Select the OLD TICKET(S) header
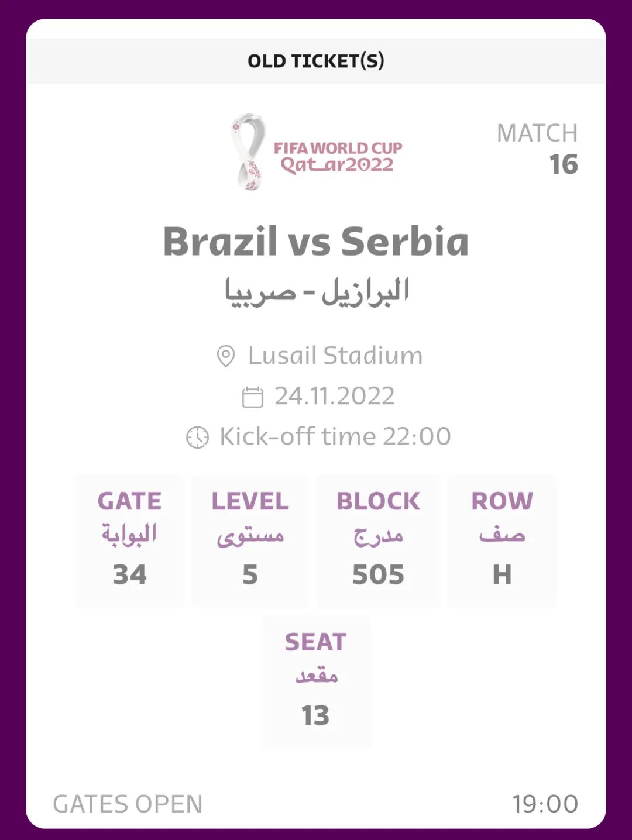 (x=316, y=61)
